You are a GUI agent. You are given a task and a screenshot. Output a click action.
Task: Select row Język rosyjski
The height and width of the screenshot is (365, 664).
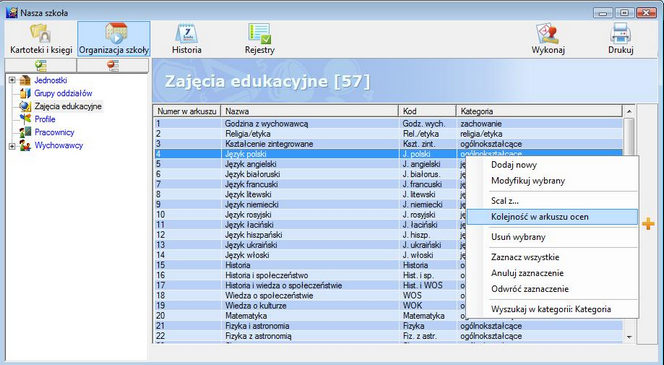click(x=310, y=215)
